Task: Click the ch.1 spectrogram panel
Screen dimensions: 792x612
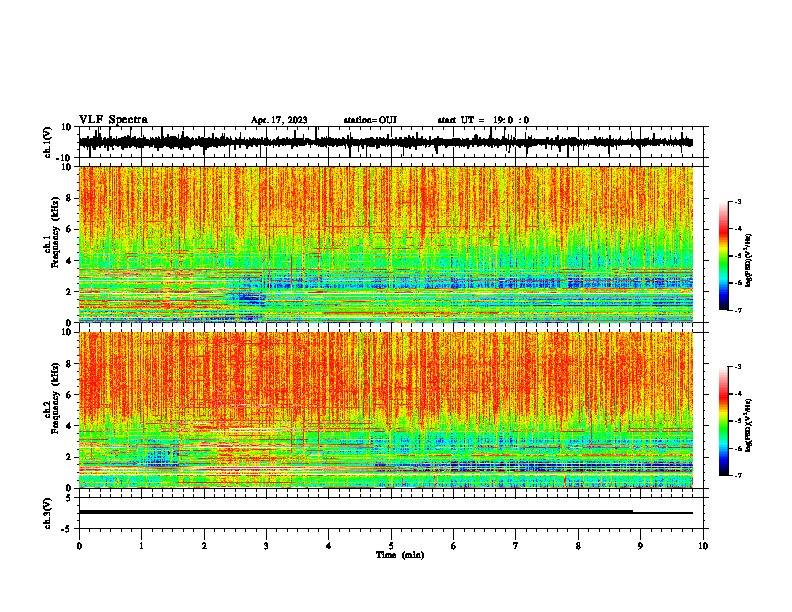Action: [386, 244]
